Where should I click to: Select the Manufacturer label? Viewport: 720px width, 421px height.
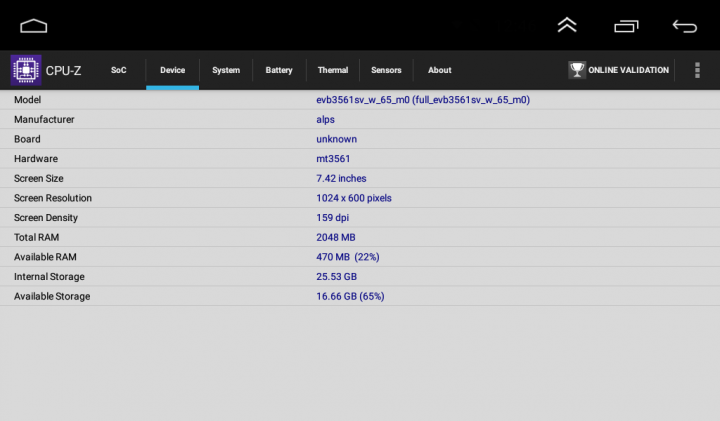coord(44,119)
